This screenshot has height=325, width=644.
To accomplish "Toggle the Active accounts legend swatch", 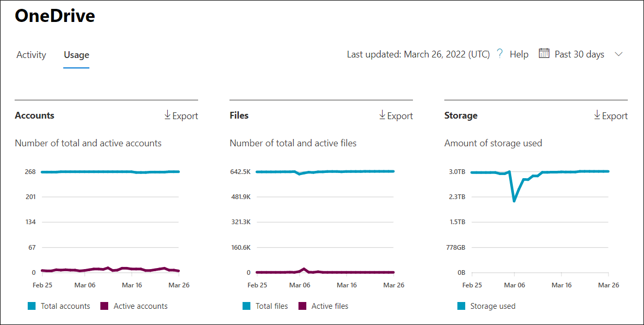I will (104, 306).
